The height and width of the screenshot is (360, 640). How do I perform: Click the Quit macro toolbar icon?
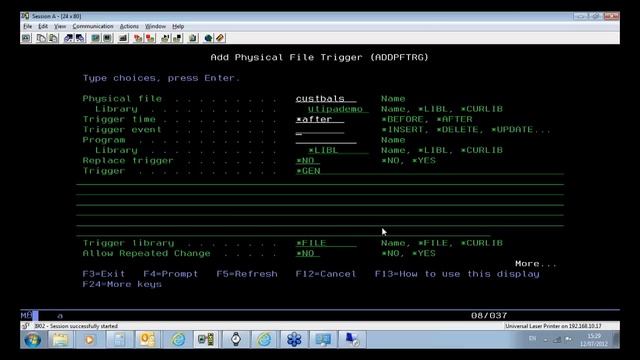point(177,38)
